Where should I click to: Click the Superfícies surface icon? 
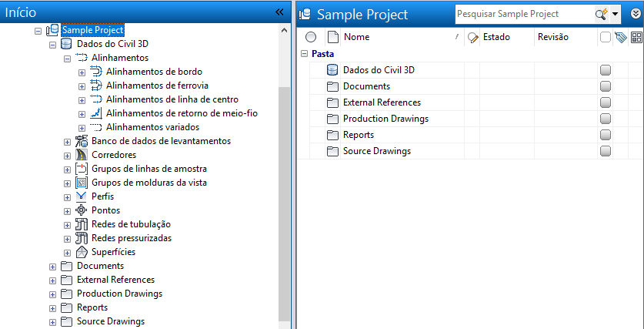82,252
